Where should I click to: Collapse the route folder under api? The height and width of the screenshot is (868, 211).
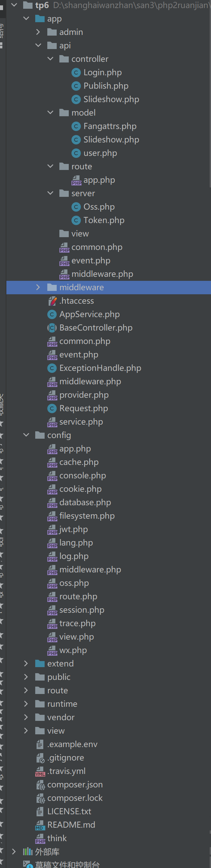(50, 167)
